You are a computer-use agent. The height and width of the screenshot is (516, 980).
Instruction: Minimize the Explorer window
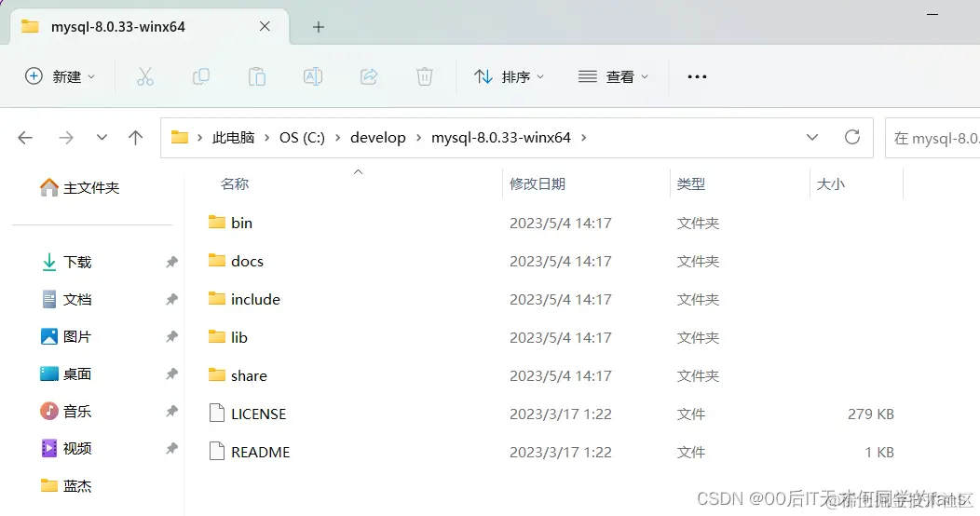932,14
